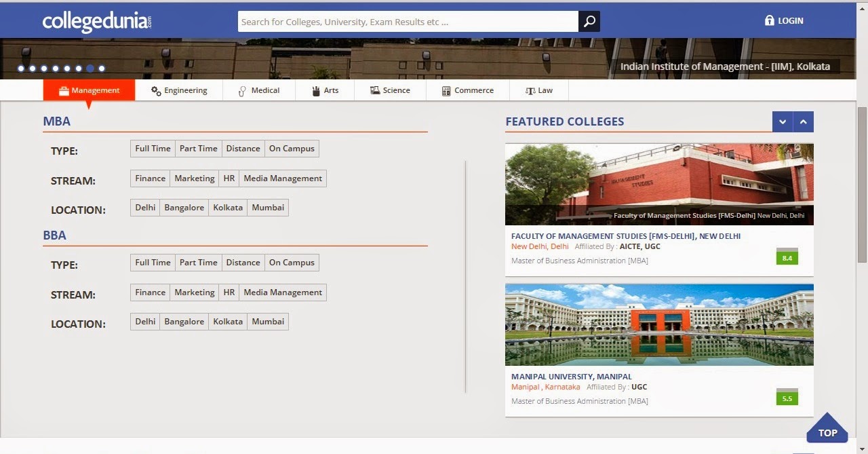Viewport: 868px width, 454px height.
Task: Select the sixth banner slide dot
Action: coord(79,69)
